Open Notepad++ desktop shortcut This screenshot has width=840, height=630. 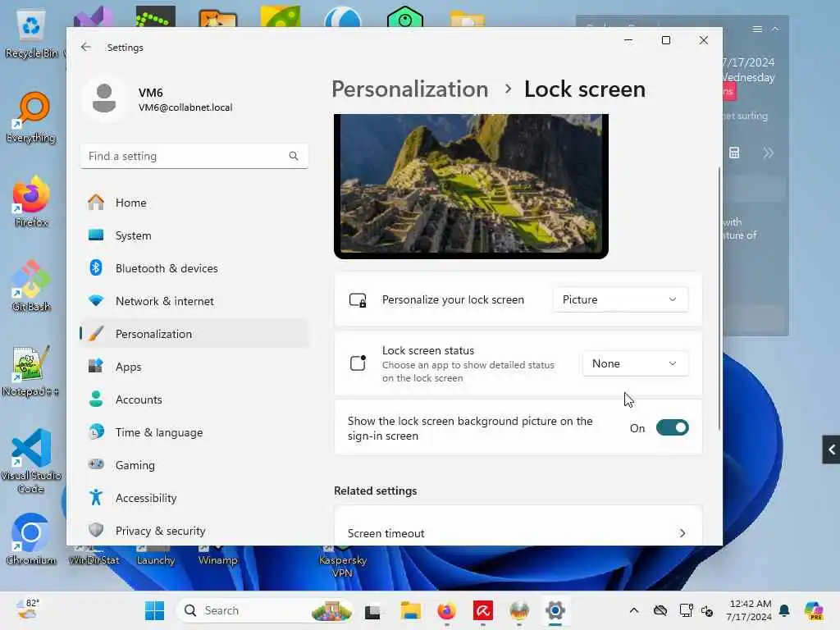tap(30, 371)
